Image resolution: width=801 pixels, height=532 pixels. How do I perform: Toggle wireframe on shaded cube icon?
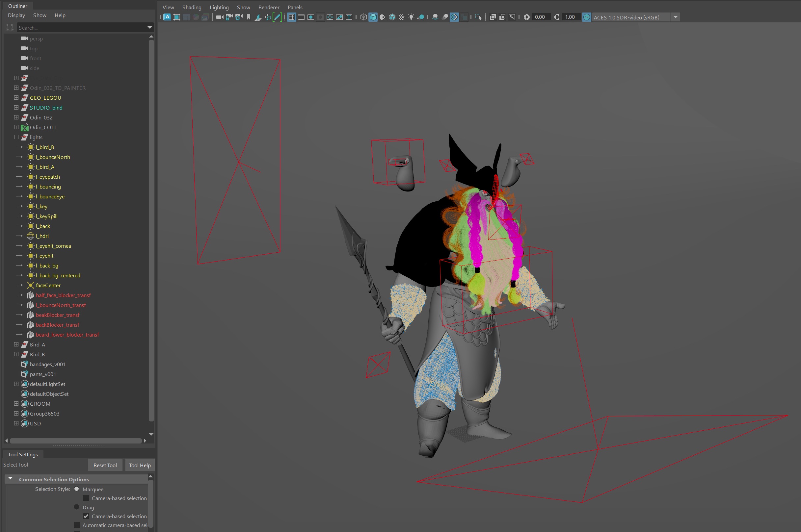[392, 17]
